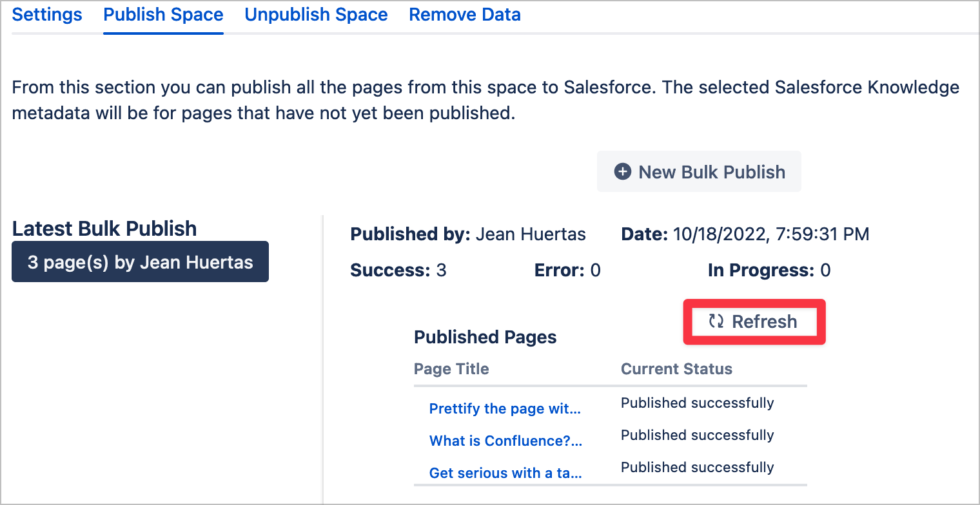Viewport: 980px width, 505px height.
Task: Open the 'What is Confluence?...' page link
Action: pos(505,441)
